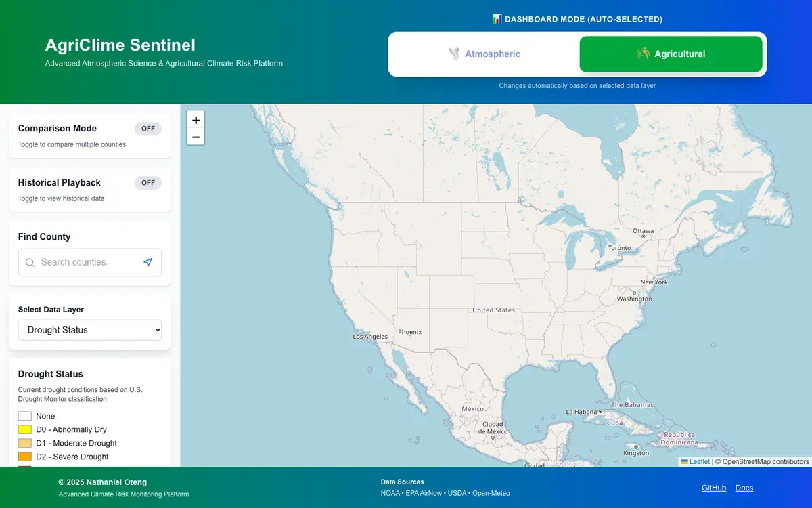Screen dimensions: 812x508
Task: Click the bar chart icon by Dashboard Mode
Action: (497, 19)
